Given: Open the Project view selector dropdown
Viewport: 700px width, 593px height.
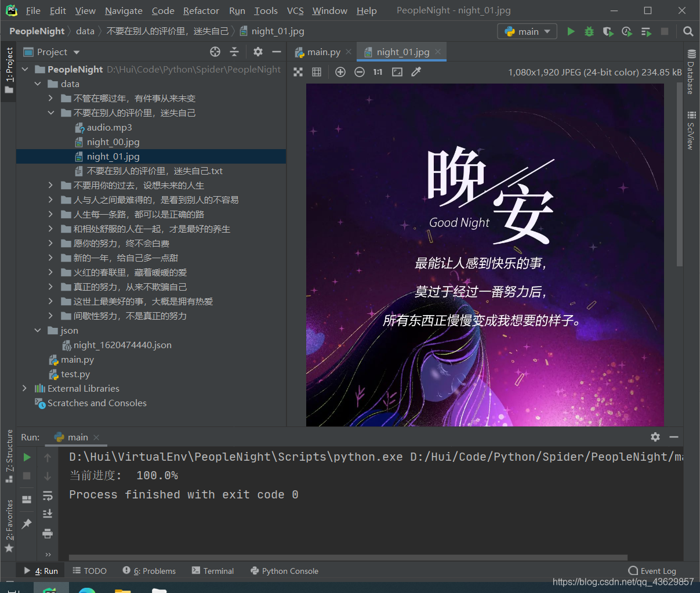Looking at the screenshot, I should (52, 52).
